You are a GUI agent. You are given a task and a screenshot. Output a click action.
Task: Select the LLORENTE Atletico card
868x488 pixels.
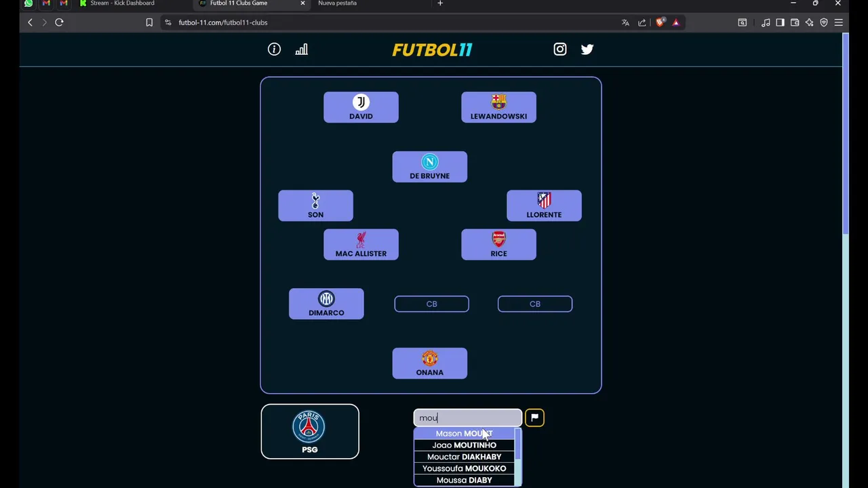(544, 205)
